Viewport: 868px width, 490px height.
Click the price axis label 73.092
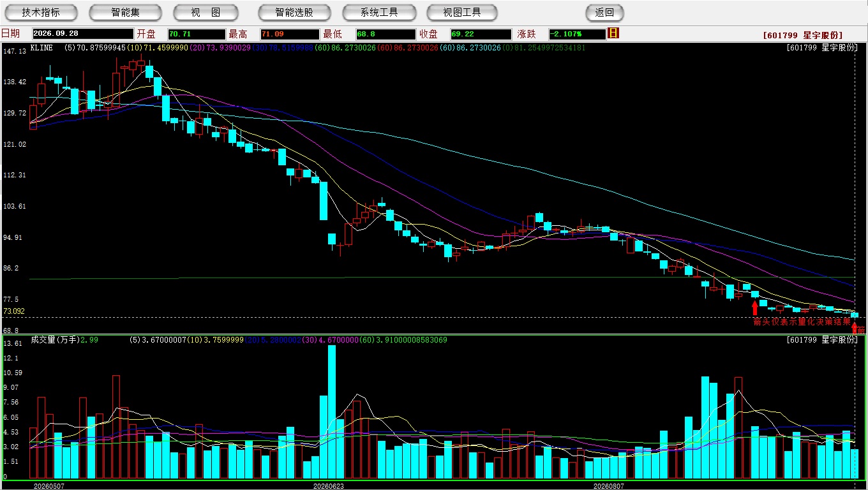click(x=13, y=311)
